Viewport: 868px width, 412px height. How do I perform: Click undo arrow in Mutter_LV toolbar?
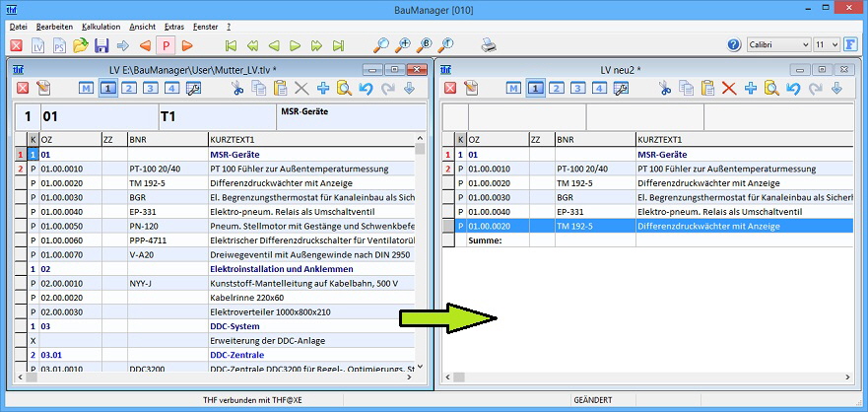(x=366, y=89)
